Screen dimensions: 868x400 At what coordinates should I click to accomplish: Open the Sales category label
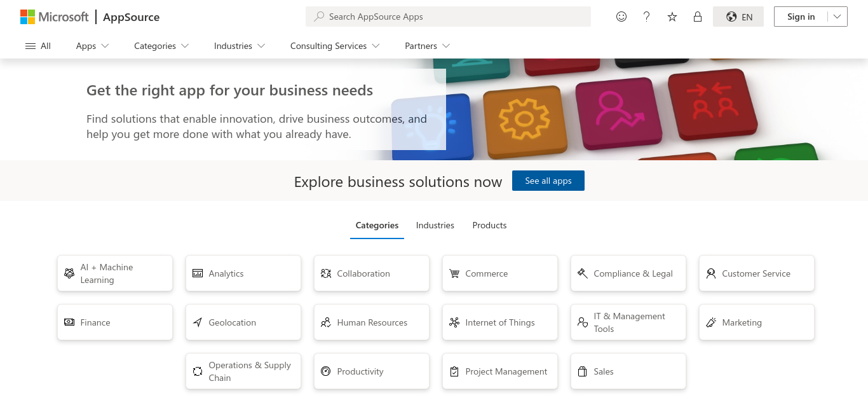click(x=604, y=371)
